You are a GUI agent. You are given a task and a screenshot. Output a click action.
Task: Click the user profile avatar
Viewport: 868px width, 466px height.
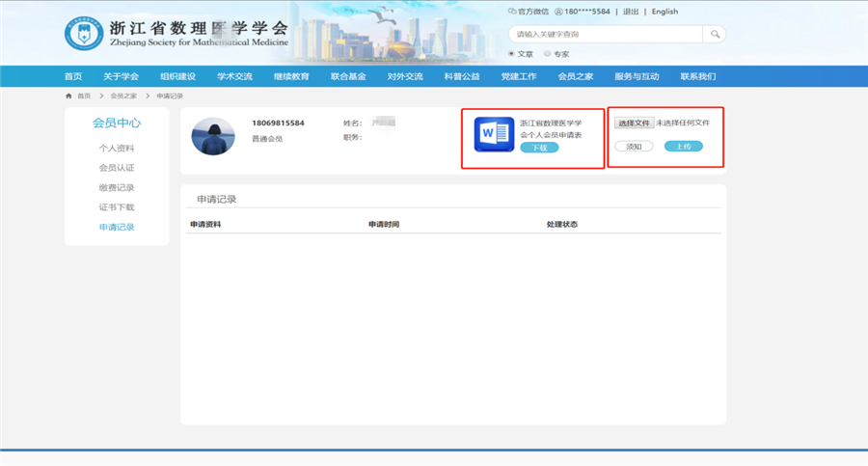213,136
